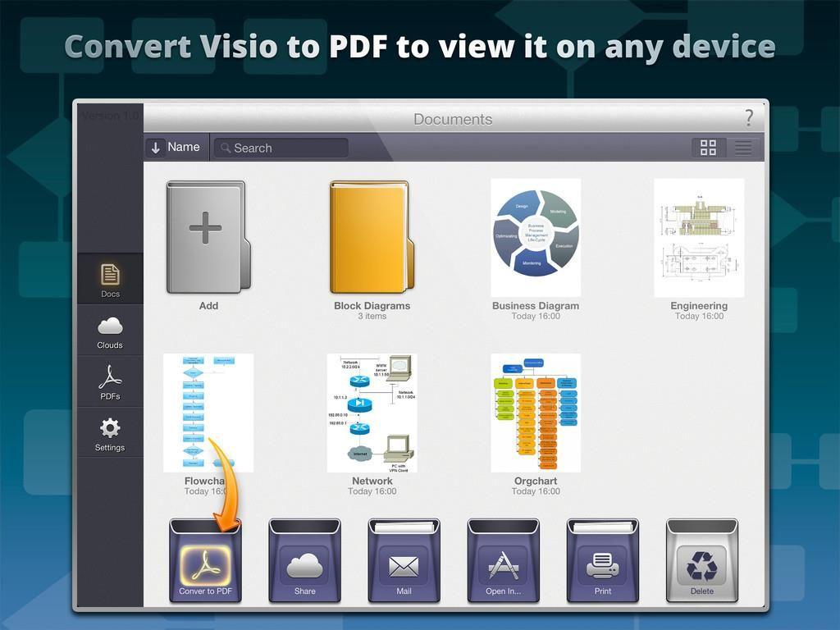Click the 'Engineering' file name
Viewport: 840px width, 630px height.
click(699, 306)
